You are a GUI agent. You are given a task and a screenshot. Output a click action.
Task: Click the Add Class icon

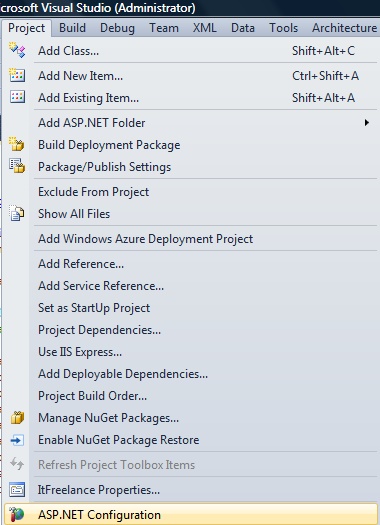point(17,50)
